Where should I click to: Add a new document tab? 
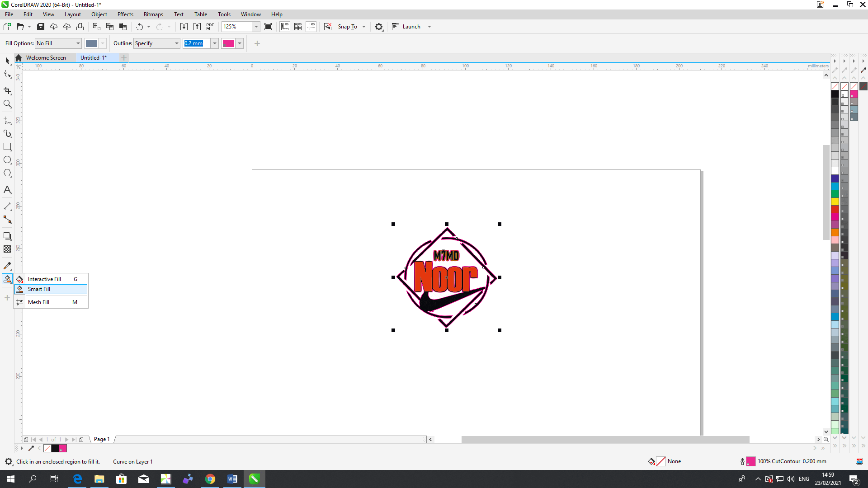[x=124, y=58]
